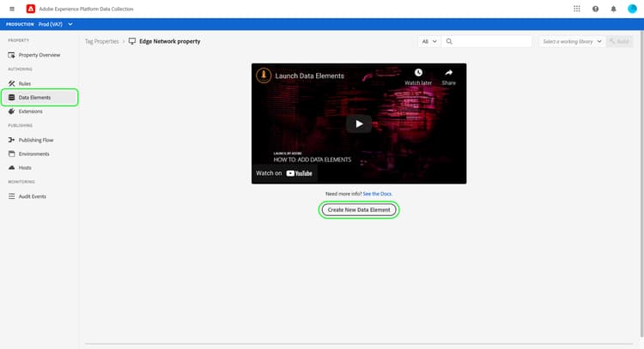Select Data Elements in the sidebar
This screenshot has height=349, width=644.
pyautogui.click(x=39, y=98)
